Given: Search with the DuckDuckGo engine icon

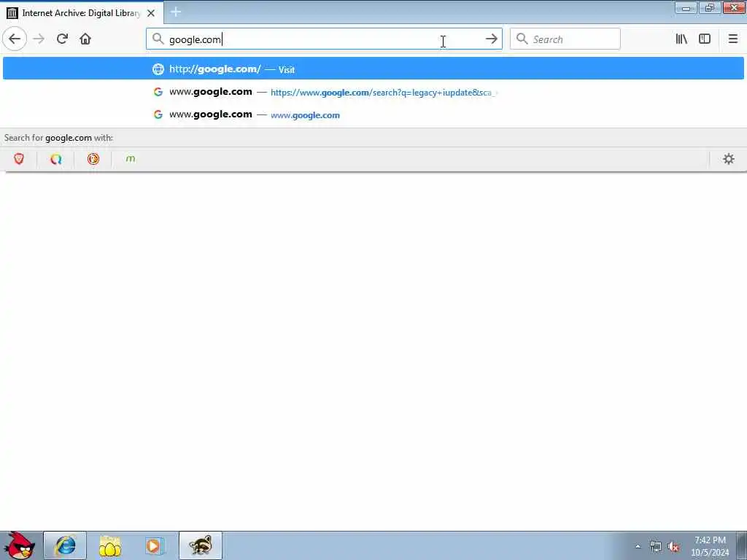Looking at the screenshot, I should point(93,159).
